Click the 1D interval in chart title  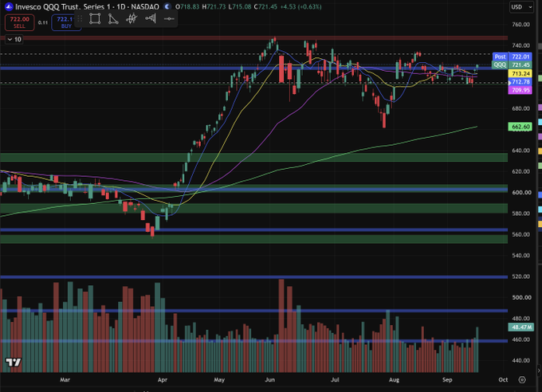coord(120,6)
